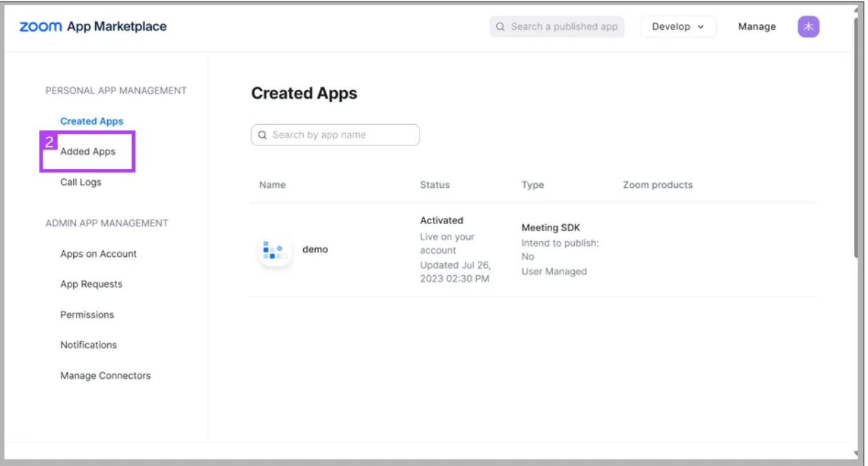Image resolution: width=868 pixels, height=466 pixels.
Task: Go to Added Apps
Action: pos(88,152)
